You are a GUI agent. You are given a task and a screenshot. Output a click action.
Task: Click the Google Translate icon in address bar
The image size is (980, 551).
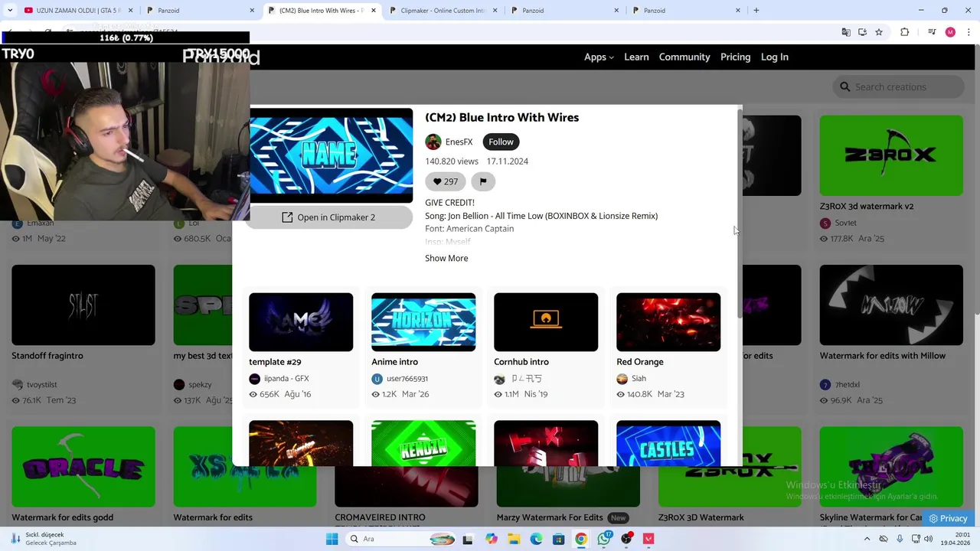845,32
